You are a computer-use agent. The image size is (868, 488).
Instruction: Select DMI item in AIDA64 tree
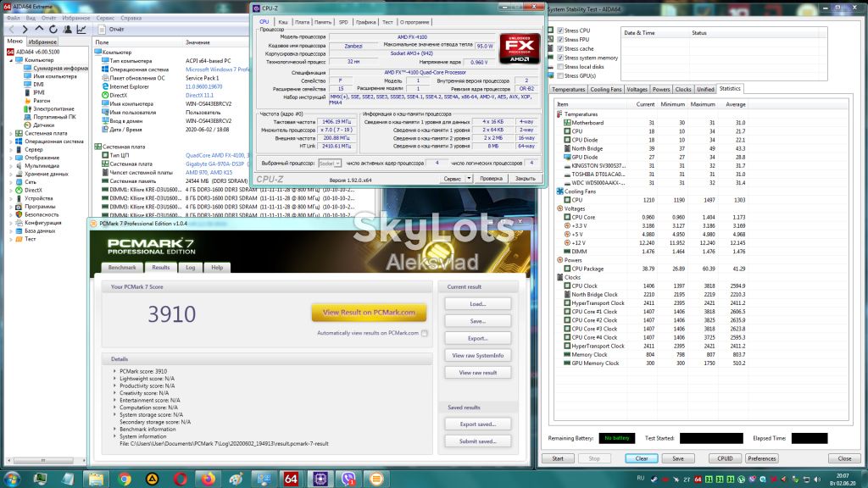(x=34, y=85)
